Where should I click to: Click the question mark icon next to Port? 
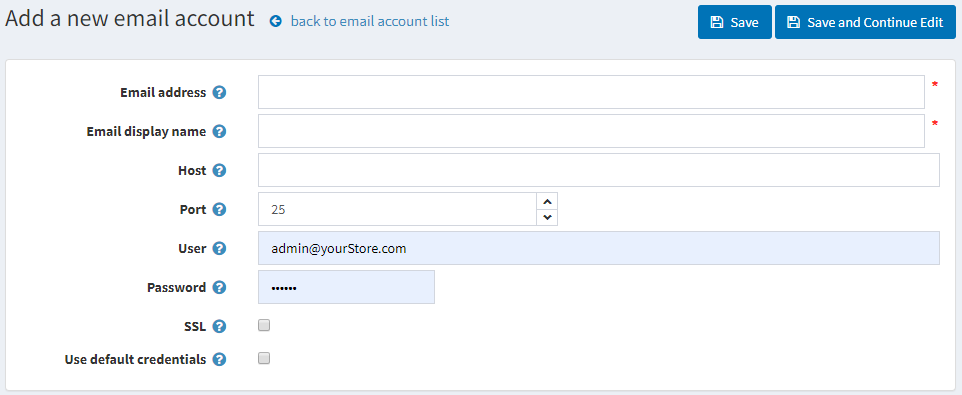click(219, 209)
